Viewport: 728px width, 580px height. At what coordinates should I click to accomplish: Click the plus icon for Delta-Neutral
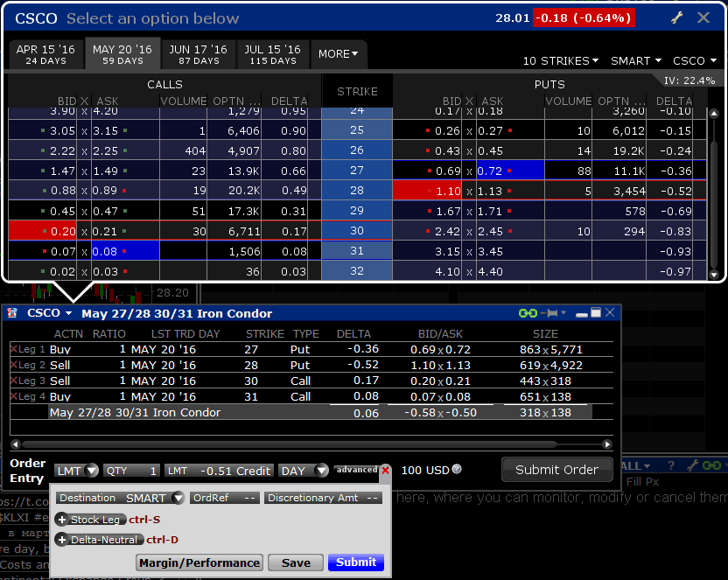(62, 540)
